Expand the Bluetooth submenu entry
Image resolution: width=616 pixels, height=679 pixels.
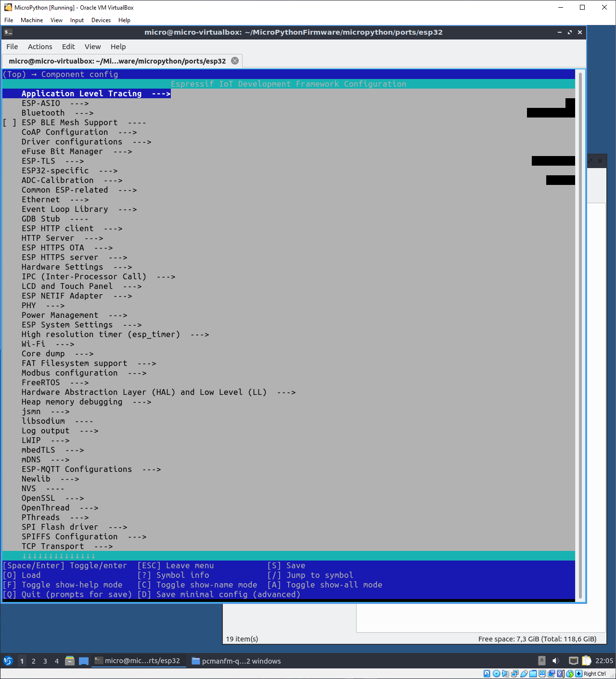click(x=57, y=113)
